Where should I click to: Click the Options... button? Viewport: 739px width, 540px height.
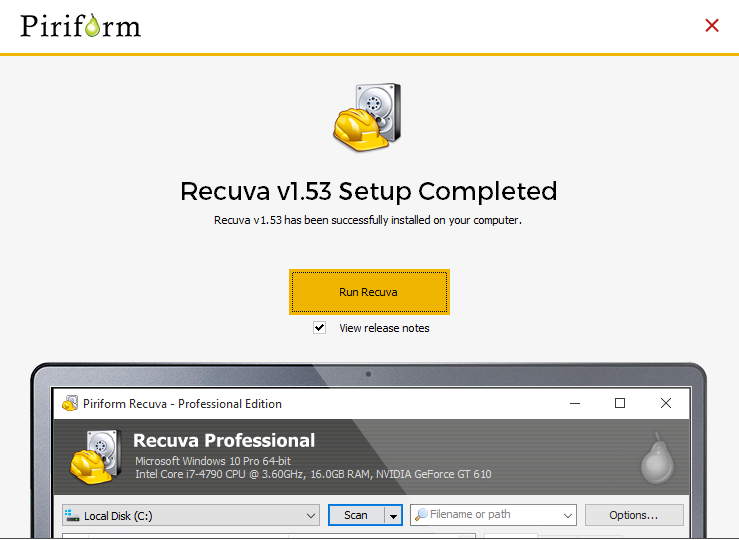pos(634,515)
